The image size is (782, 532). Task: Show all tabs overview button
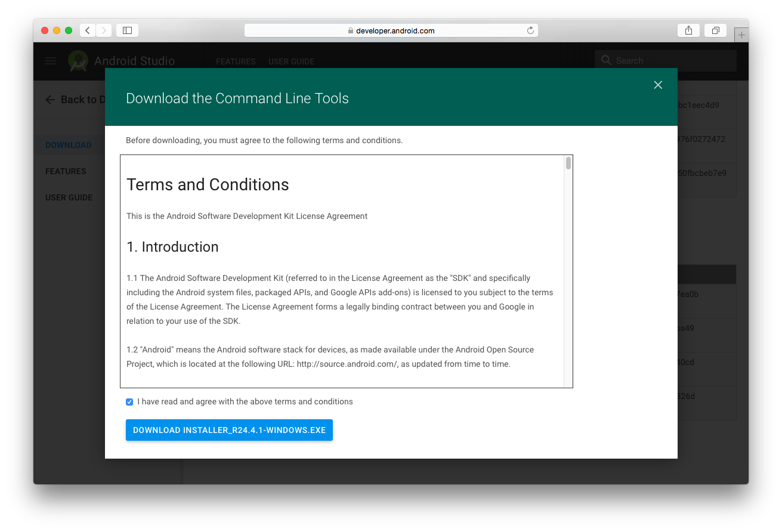pyautogui.click(x=715, y=30)
